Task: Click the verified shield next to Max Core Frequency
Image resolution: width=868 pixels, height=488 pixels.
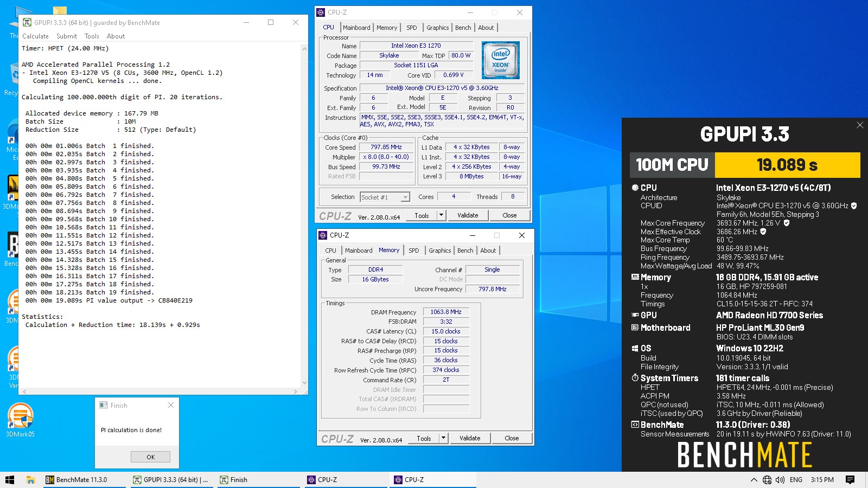Action: click(x=786, y=223)
